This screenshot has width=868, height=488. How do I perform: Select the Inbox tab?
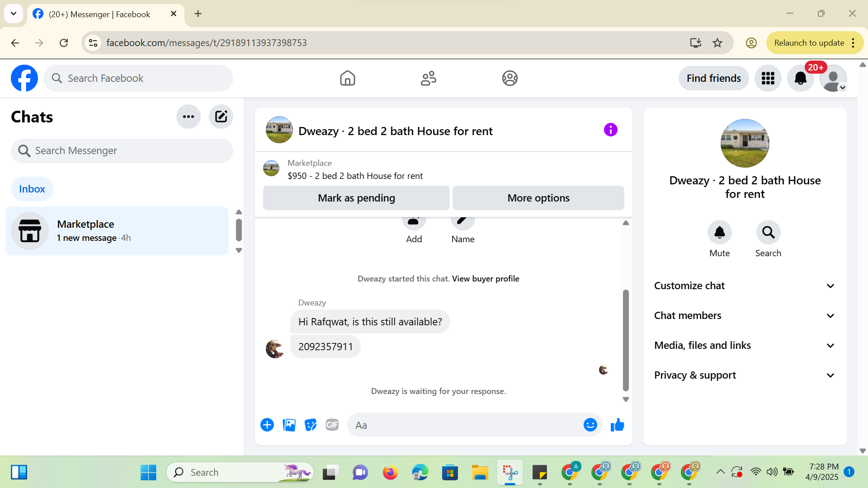tap(32, 189)
